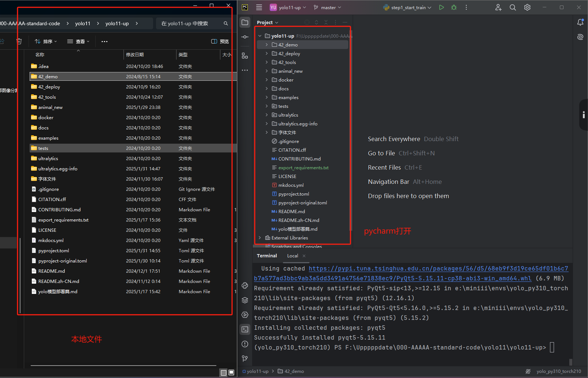Image resolution: width=588 pixels, height=378 pixels.
Task: Expand External Libraries node
Action: pyautogui.click(x=260, y=238)
